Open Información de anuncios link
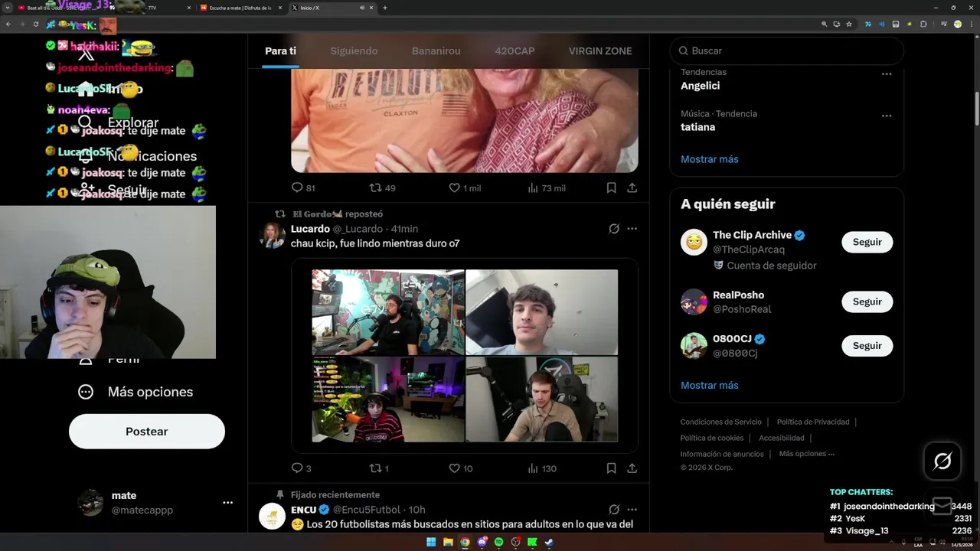 point(722,454)
